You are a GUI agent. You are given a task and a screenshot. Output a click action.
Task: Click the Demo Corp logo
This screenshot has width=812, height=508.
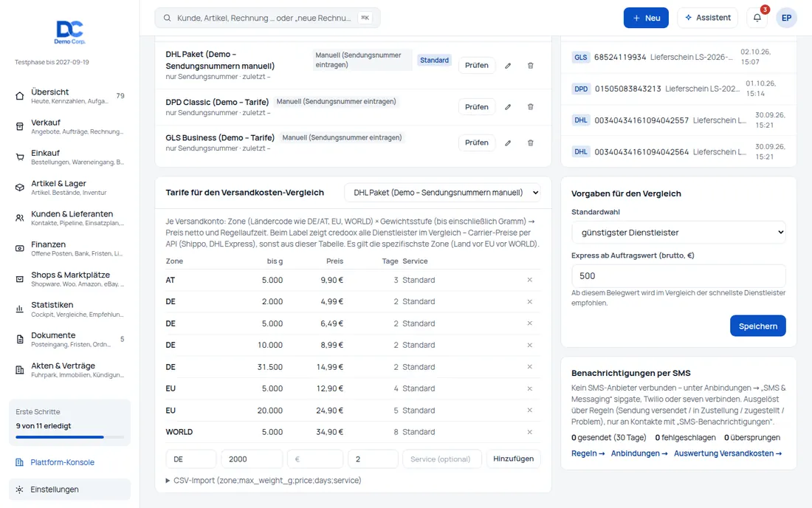[70, 32]
